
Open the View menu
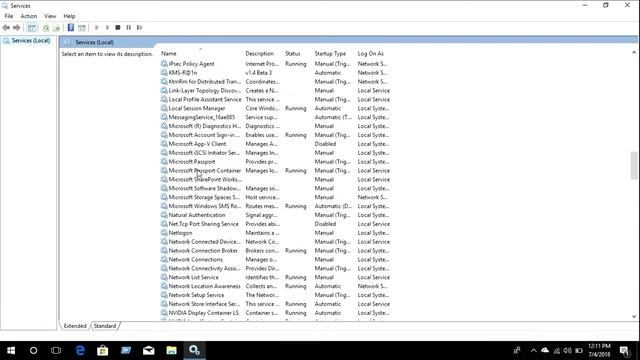click(50, 16)
